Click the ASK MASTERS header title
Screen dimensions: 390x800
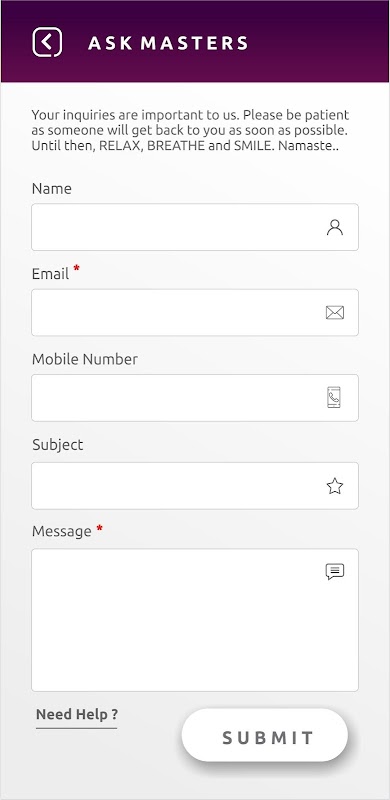[x=168, y=43]
